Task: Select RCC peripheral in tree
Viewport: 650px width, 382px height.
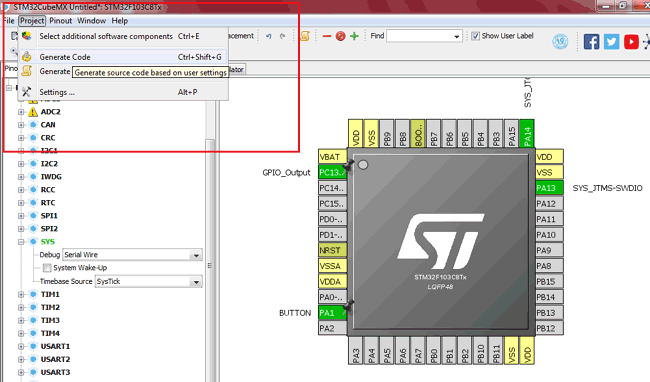Action: tap(48, 190)
